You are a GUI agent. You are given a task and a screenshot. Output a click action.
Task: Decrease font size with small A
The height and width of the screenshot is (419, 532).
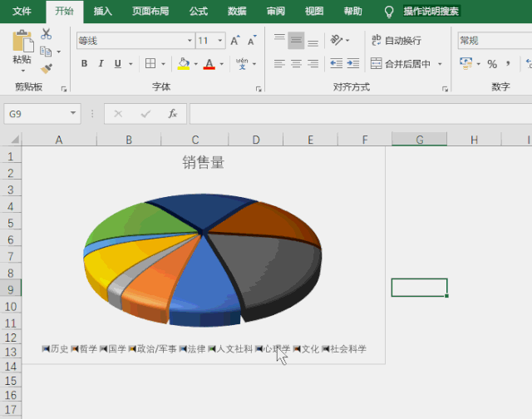(x=252, y=41)
